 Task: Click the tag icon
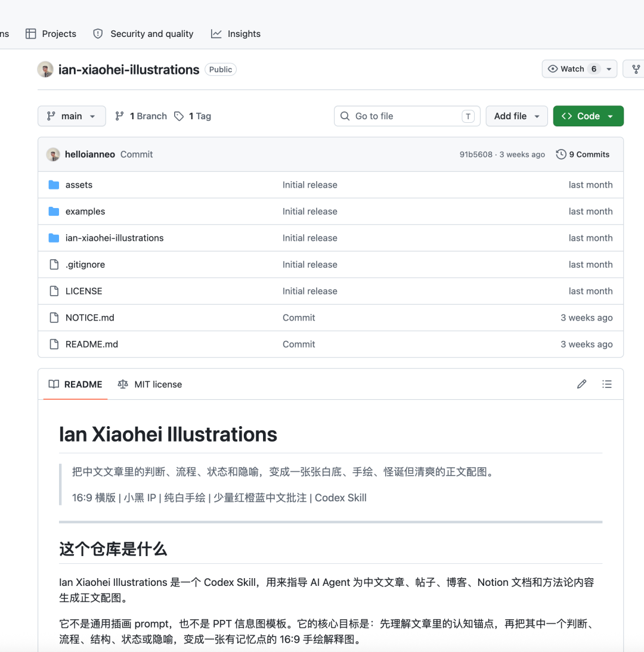tap(179, 116)
